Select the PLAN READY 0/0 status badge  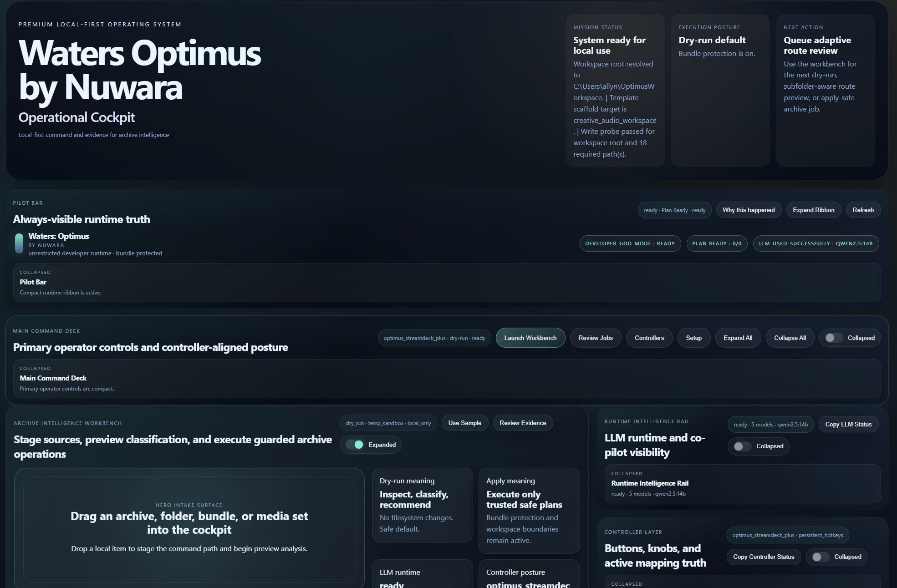tap(717, 243)
